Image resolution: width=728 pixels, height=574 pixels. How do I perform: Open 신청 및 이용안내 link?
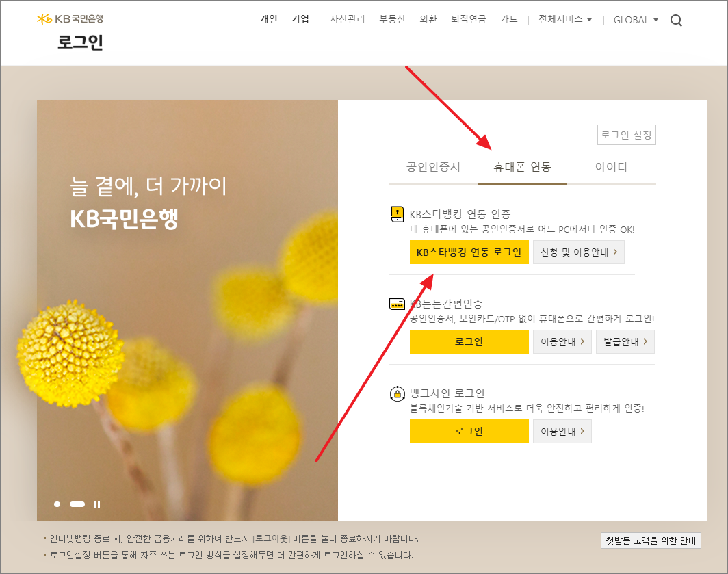pos(579,252)
